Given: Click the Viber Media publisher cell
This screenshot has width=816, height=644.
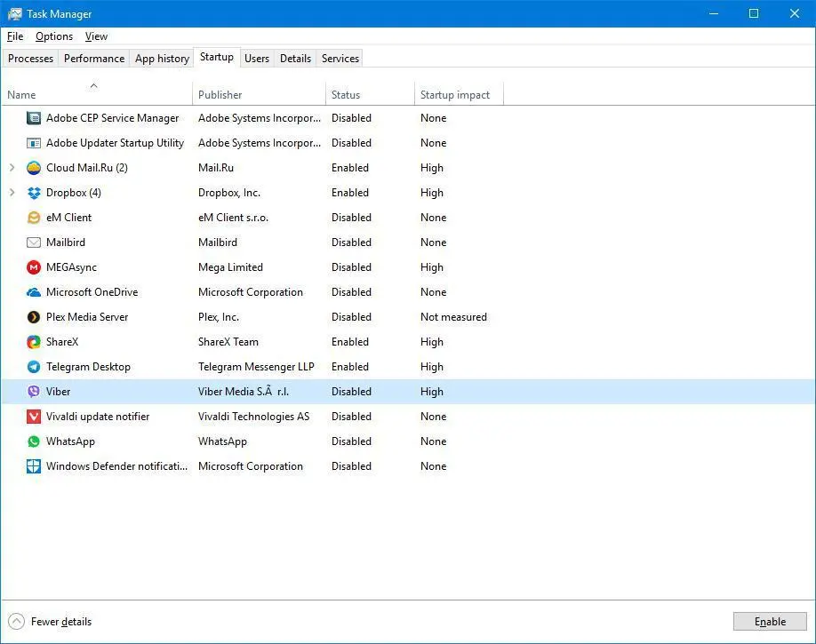Looking at the screenshot, I should coord(243,392).
